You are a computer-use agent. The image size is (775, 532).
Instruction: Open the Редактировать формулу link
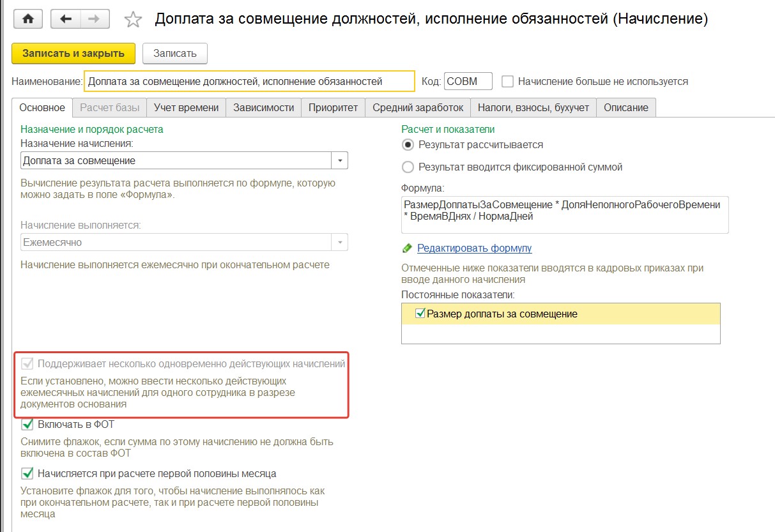(x=474, y=248)
